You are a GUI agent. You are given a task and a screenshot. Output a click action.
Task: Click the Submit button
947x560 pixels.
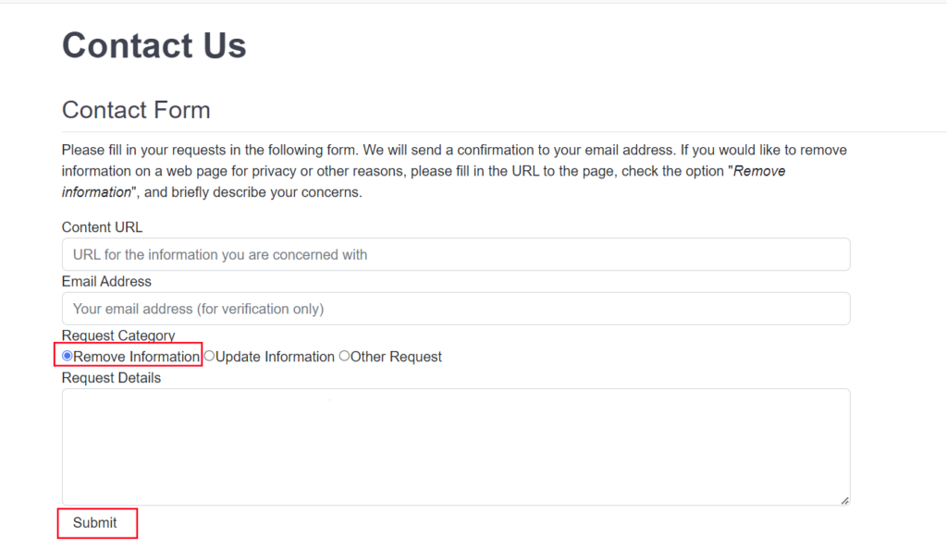[x=96, y=523]
